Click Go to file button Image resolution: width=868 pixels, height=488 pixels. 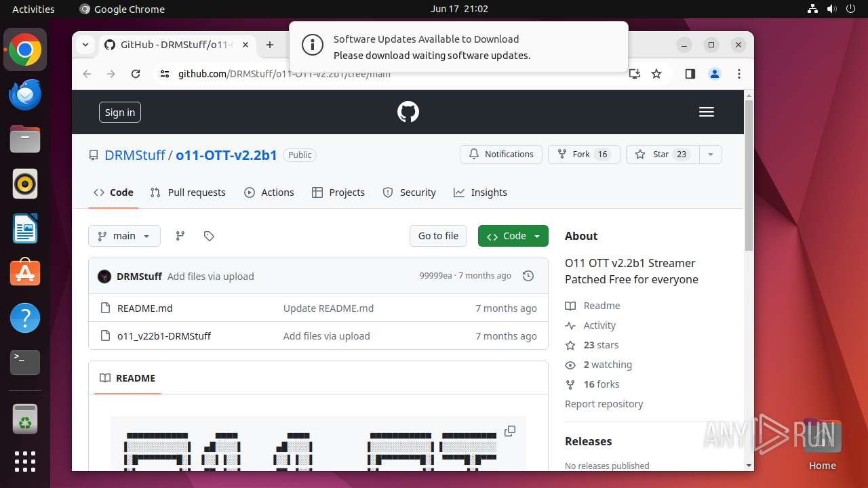(438, 236)
